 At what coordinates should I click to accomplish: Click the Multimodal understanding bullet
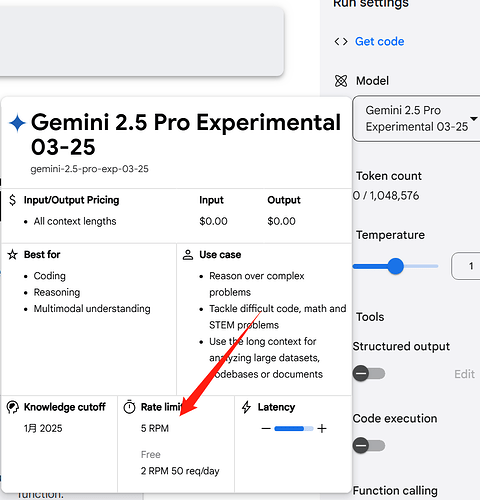point(92,309)
